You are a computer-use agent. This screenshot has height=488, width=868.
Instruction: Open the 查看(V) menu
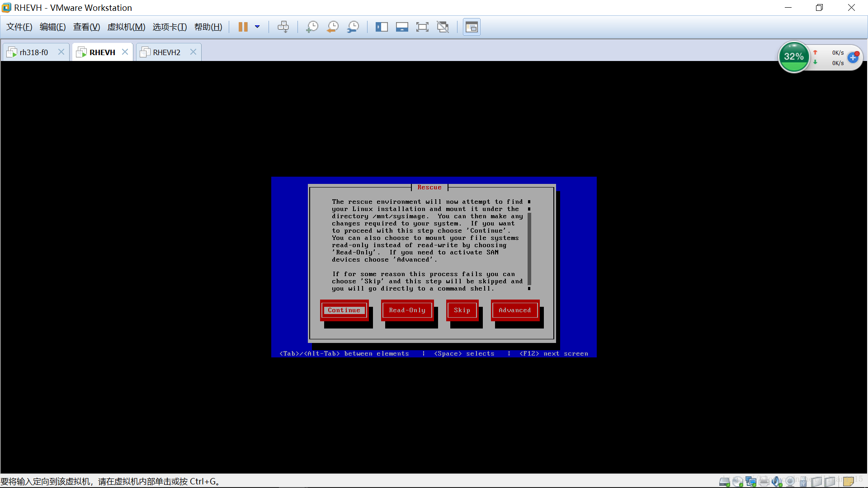coord(87,27)
